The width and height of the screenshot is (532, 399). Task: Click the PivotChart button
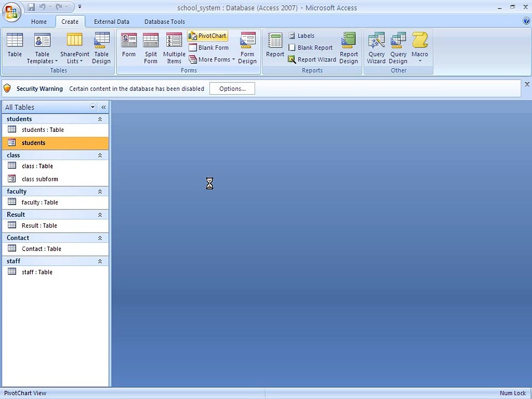(207, 35)
